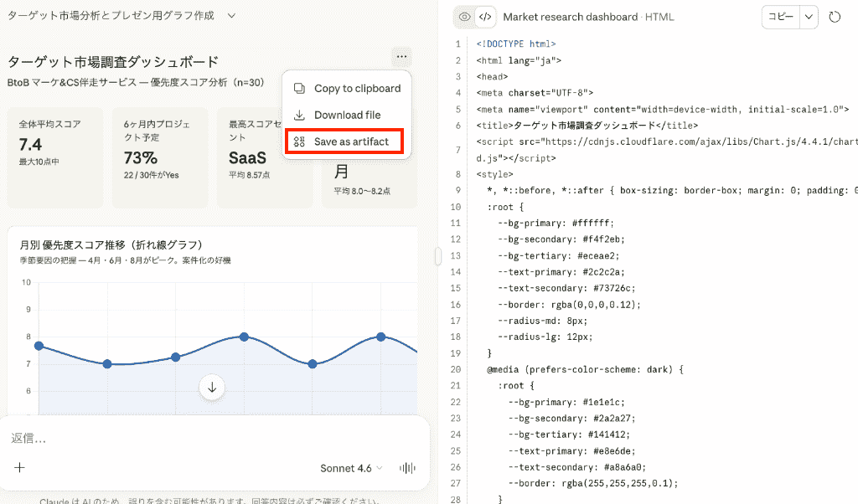Click the 6ヶ月内プロジェクト予定 73% card
Screen dimensions: 858x504
point(160,157)
